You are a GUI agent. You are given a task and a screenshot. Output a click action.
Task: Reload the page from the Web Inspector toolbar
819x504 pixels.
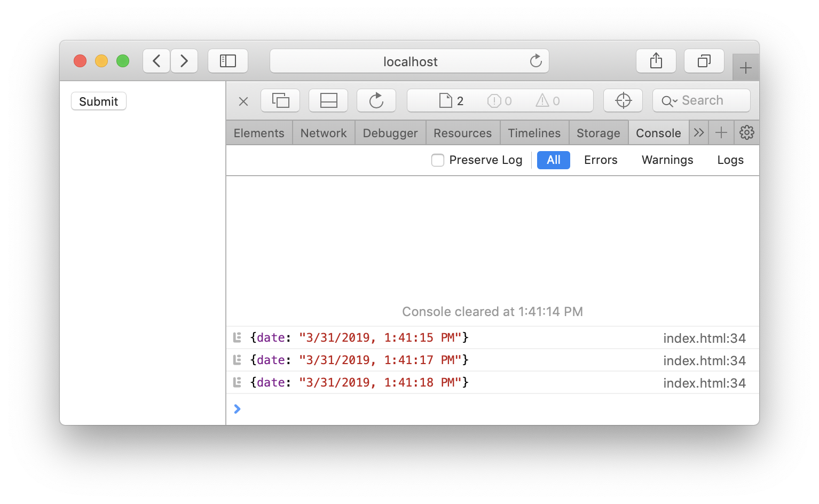click(x=376, y=100)
